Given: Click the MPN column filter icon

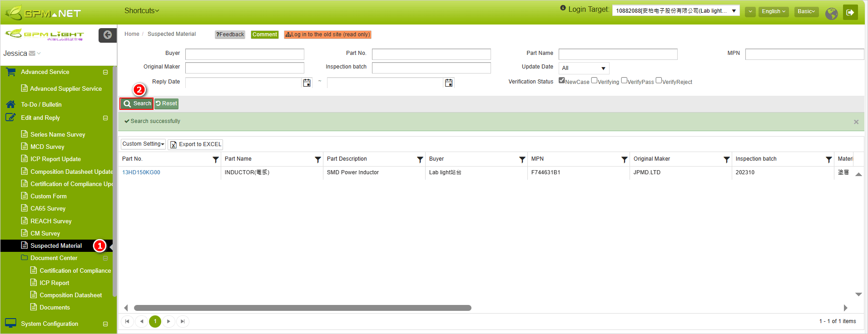Looking at the screenshot, I should (625, 159).
